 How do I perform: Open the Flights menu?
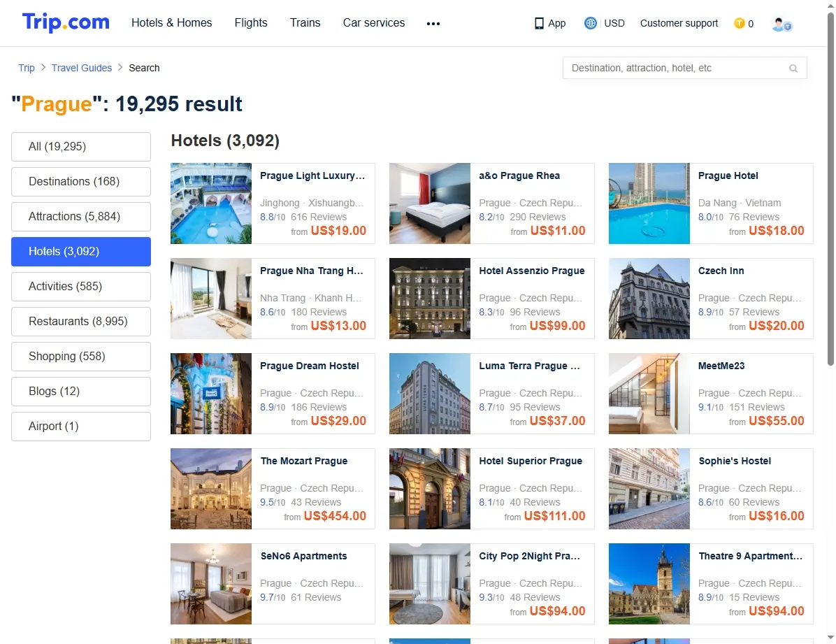pos(250,23)
